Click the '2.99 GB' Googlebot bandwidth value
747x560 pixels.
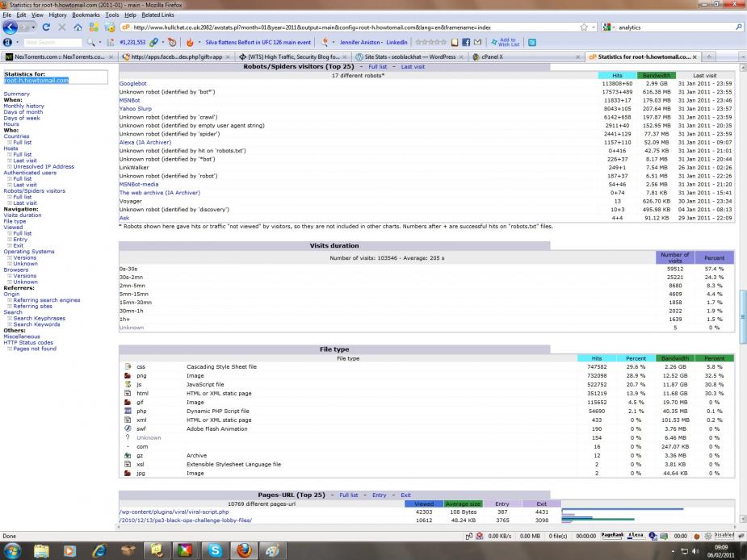tap(657, 83)
